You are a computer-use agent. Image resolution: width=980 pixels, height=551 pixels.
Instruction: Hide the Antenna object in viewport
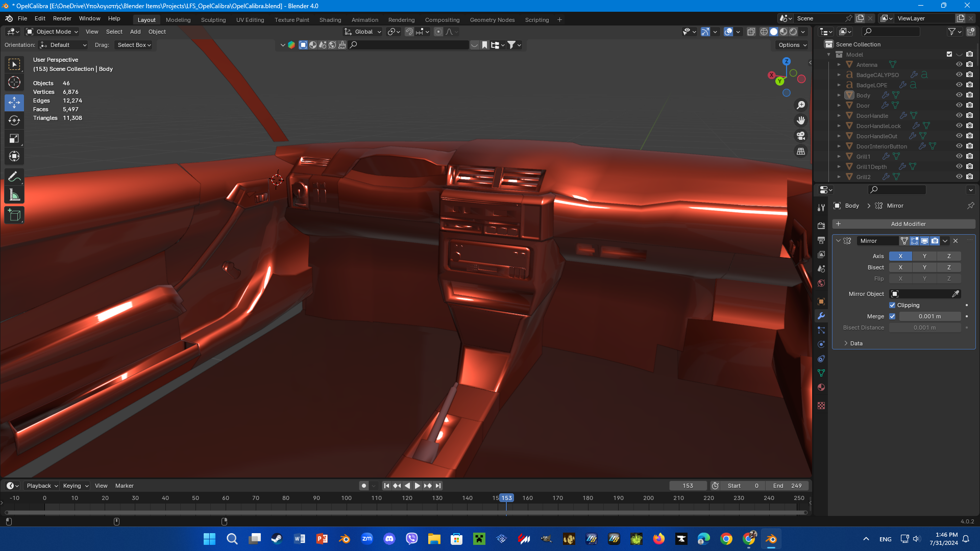959,65
